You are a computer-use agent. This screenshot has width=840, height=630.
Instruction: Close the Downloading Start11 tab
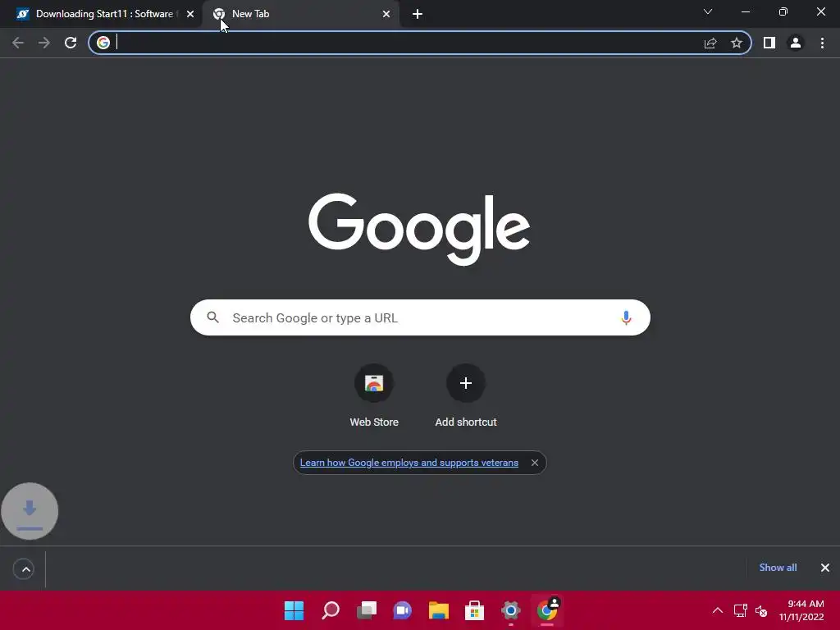190,14
